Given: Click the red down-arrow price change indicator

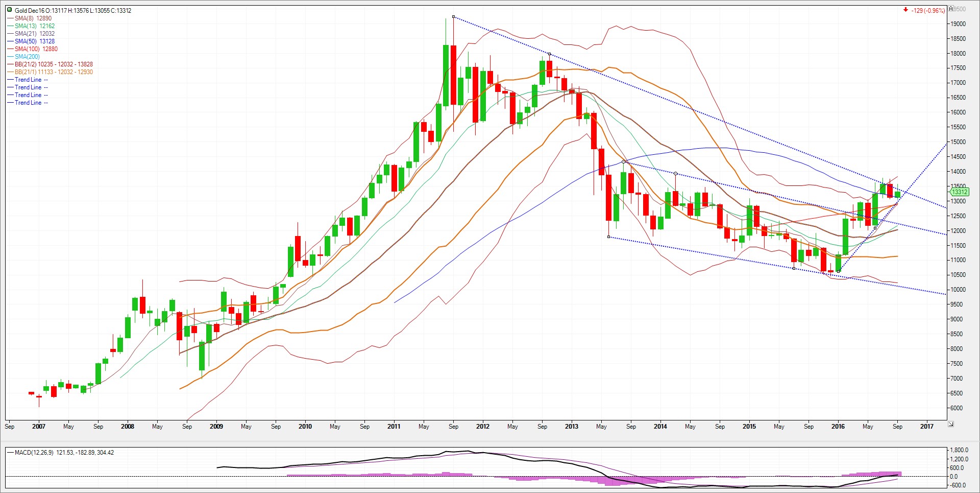Looking at the screenshot, I should [x=906, y=10].
